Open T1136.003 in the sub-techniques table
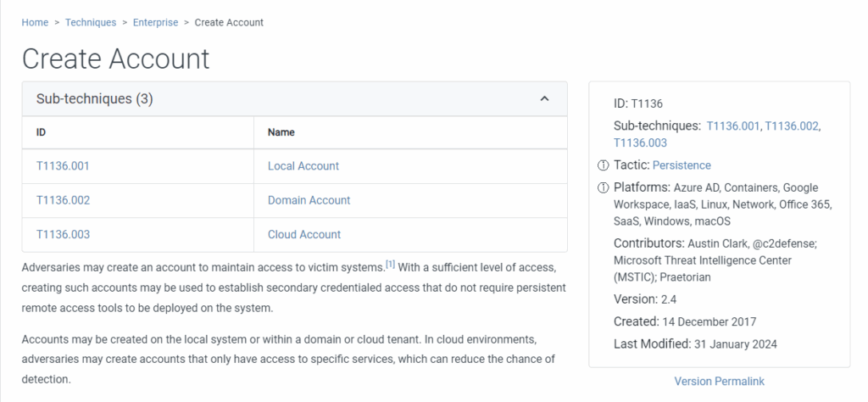 (x=63, y=234)
